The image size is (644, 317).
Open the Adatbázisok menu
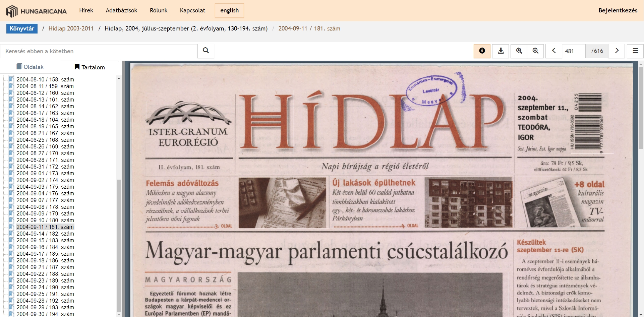pos(121,10)
